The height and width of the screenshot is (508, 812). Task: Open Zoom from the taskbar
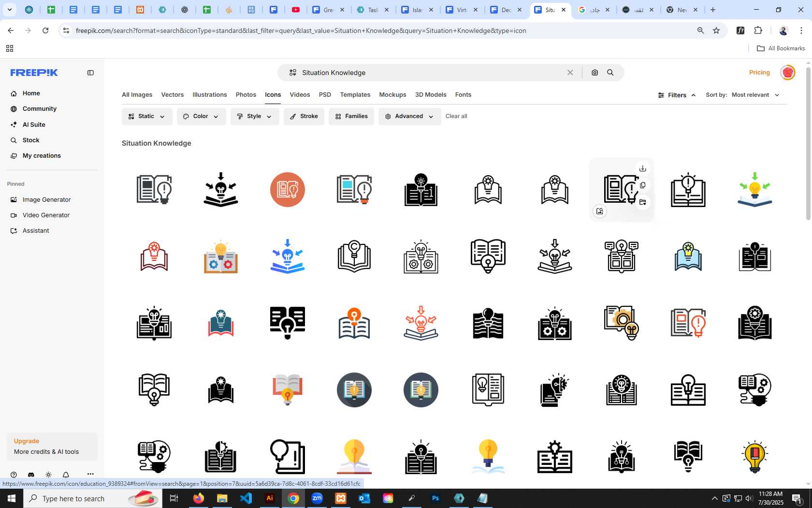click(317, 498)
